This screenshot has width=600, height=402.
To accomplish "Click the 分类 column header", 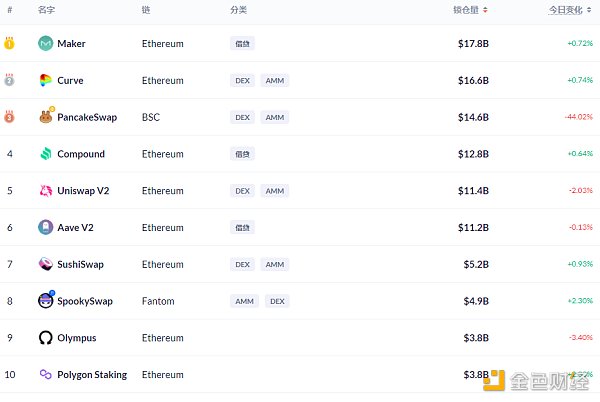I will click(238, 10).
